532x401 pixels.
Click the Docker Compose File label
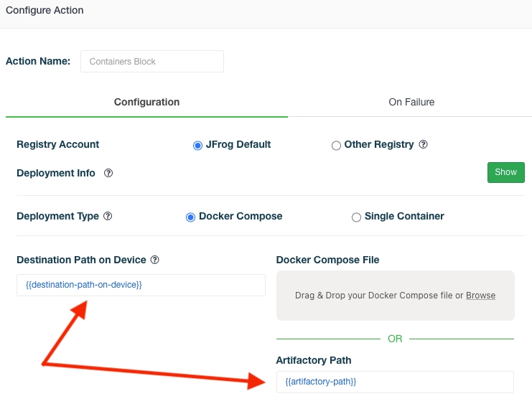coord(327,259)
